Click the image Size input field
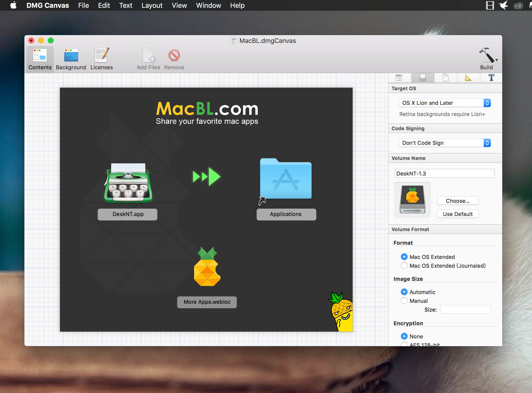Screen dimensions: 532x393 pyautogui.click(x=465, y=310)
